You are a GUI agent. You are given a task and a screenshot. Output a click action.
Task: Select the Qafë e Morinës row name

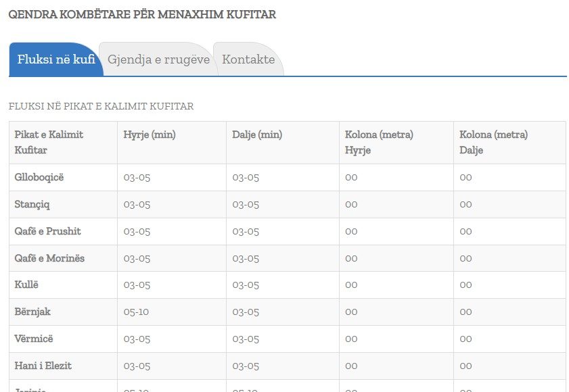(x=49, y=258)
